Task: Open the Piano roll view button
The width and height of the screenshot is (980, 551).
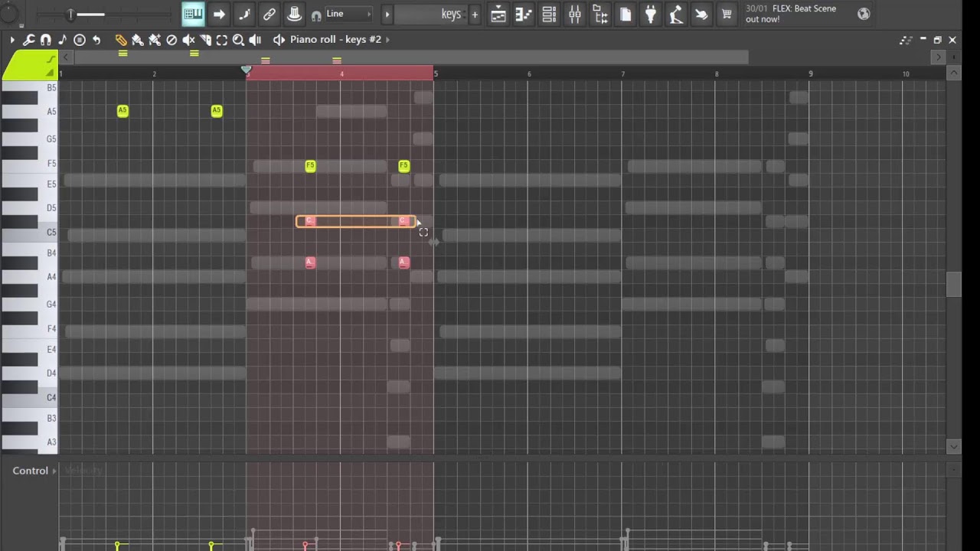Action: point(524,14)
